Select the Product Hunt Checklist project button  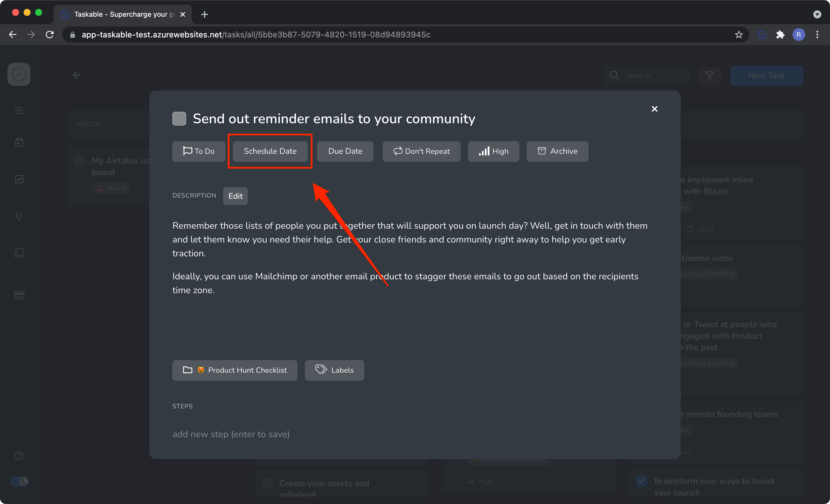coord(235,370)
